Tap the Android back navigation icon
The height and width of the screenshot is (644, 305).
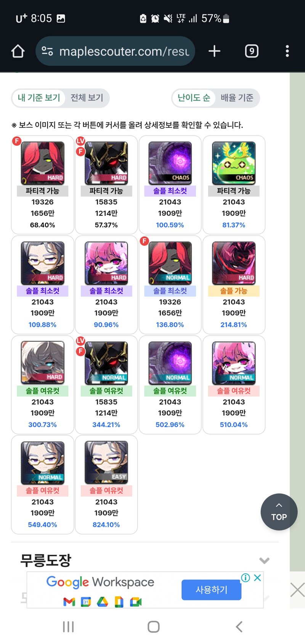point(239,626)
